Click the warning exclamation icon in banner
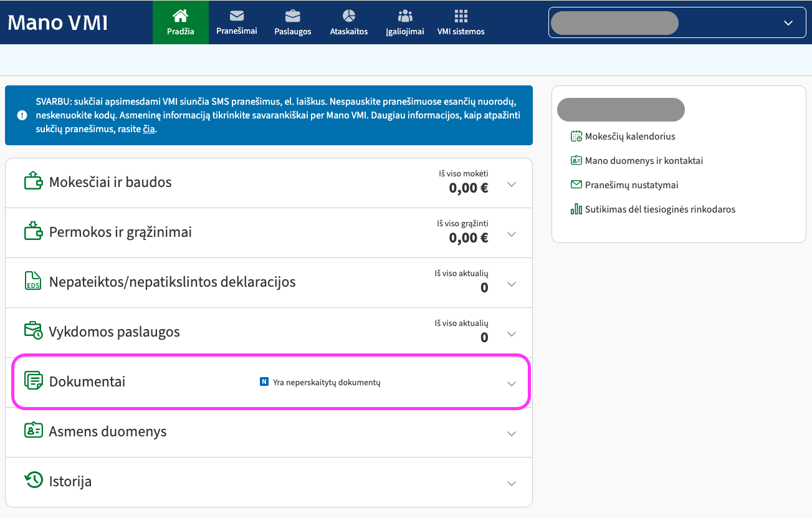The height and width of the screenshot is (518, 812). (22, 115)
